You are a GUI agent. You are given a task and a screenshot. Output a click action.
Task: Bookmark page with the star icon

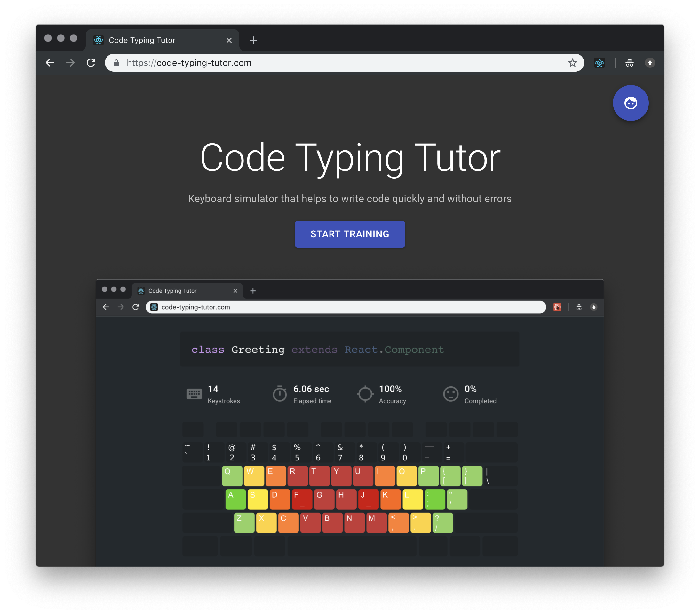pos(572,63)
